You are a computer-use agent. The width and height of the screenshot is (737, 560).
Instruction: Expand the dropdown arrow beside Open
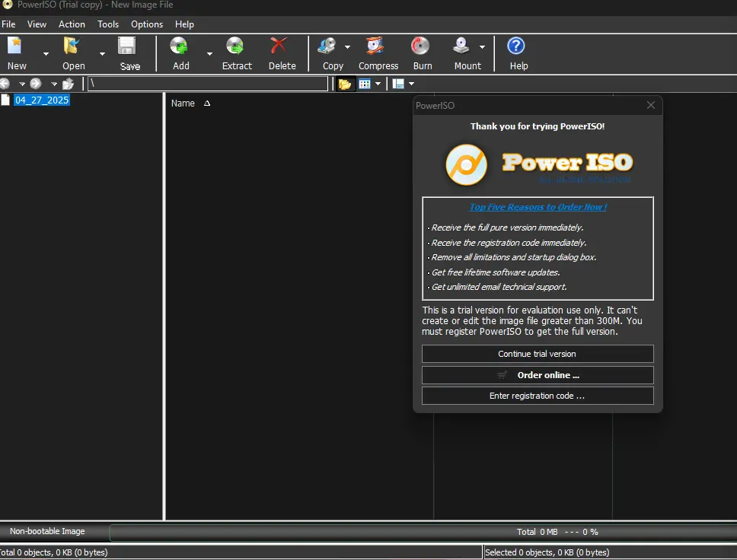pyautogui.click(x=102, y=54)
